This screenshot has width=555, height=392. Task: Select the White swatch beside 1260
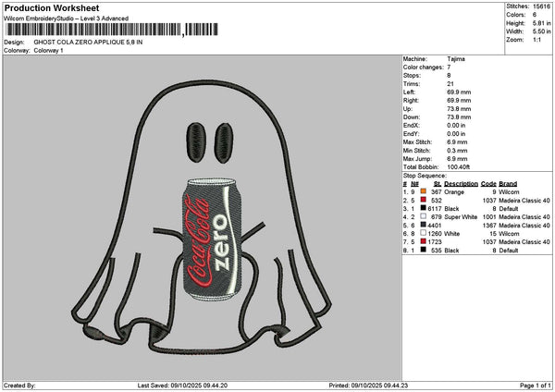pyautogui.click(x=423, y=233)
